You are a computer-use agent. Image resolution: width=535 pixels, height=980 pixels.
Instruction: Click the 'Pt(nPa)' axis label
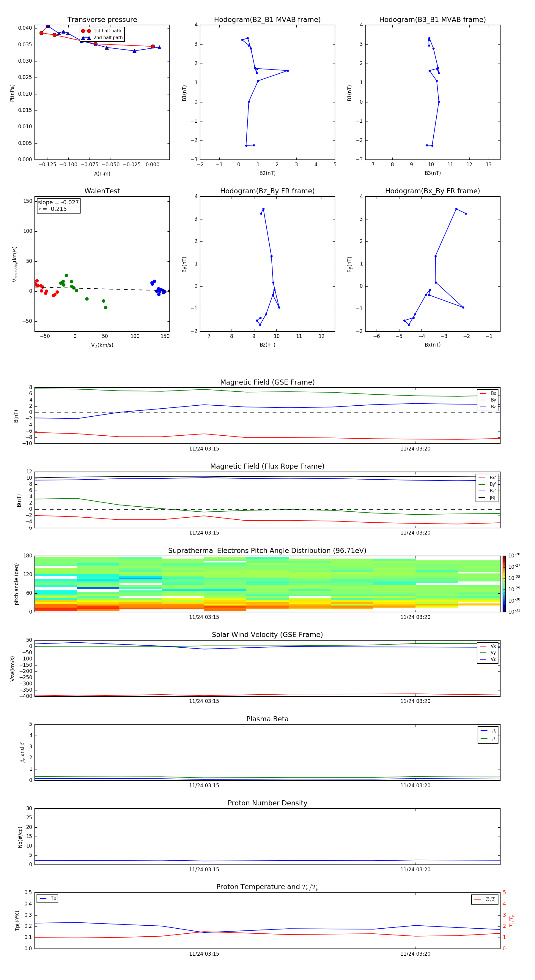tap(12, 93)
